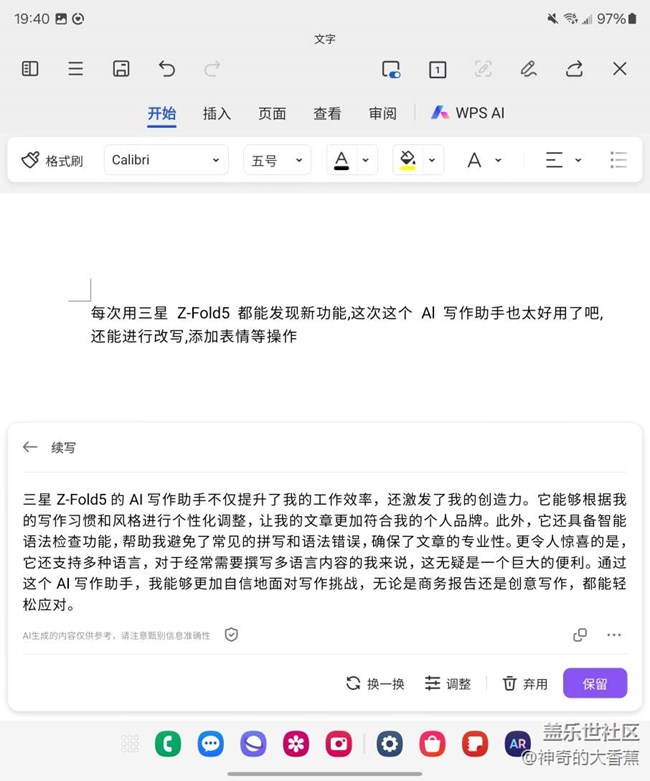The image size is (650, 781).
Task: Open the outline list icon
Action: (76, 69)
